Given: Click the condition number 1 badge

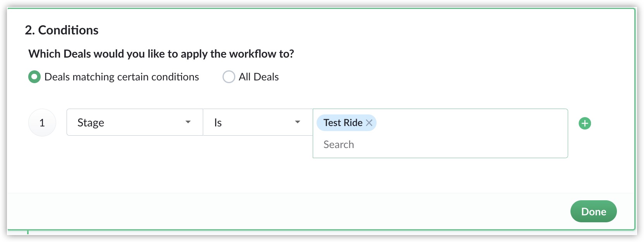Looking at the screenshot, I should [x=42, y=123].
